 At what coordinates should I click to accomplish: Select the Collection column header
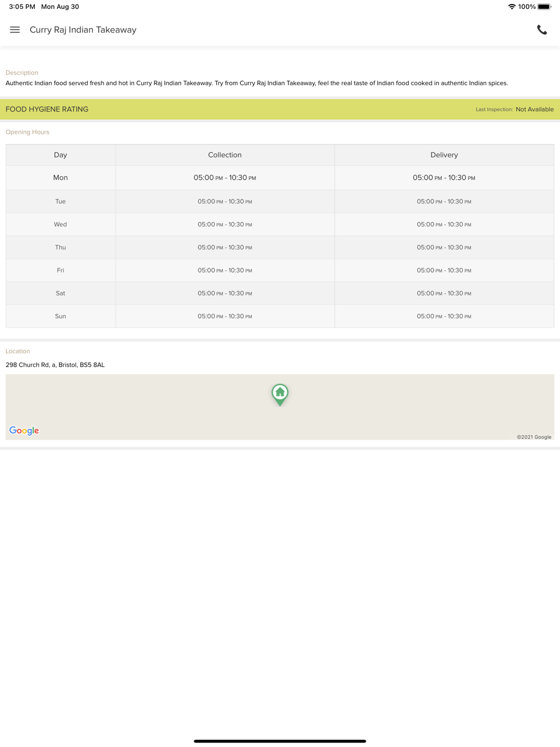[225, 155]
